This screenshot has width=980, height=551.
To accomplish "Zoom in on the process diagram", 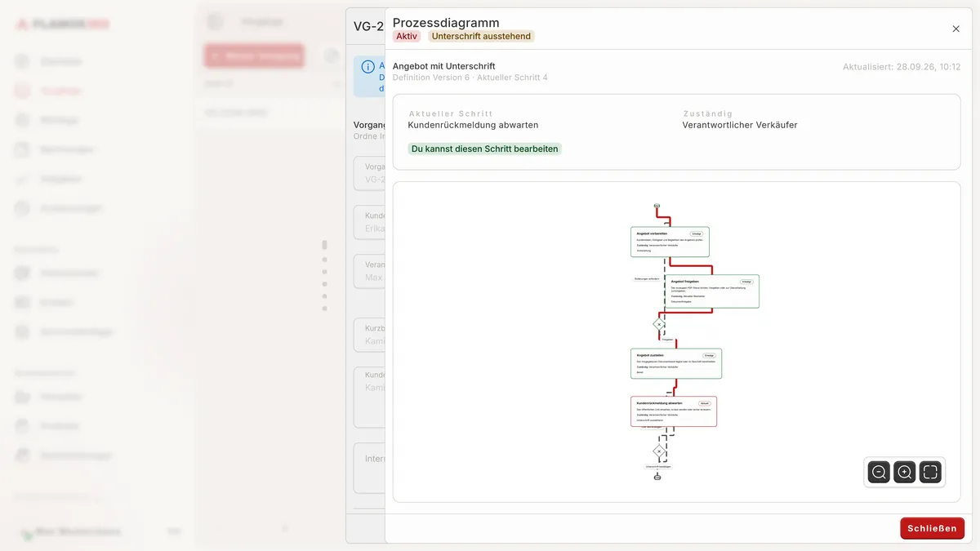I will click(x=905, y=472).
